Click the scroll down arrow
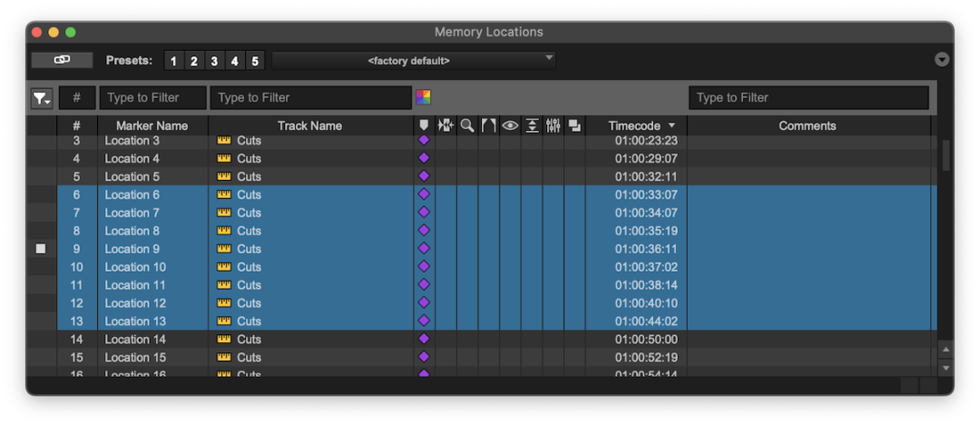This screenshot has height=426, width=980. [x=946, y=368]
